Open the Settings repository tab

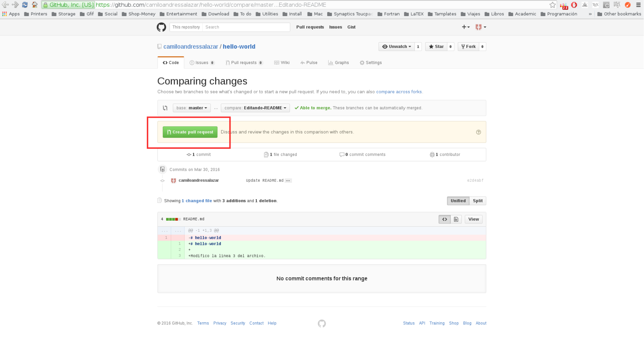coord(371,63)
